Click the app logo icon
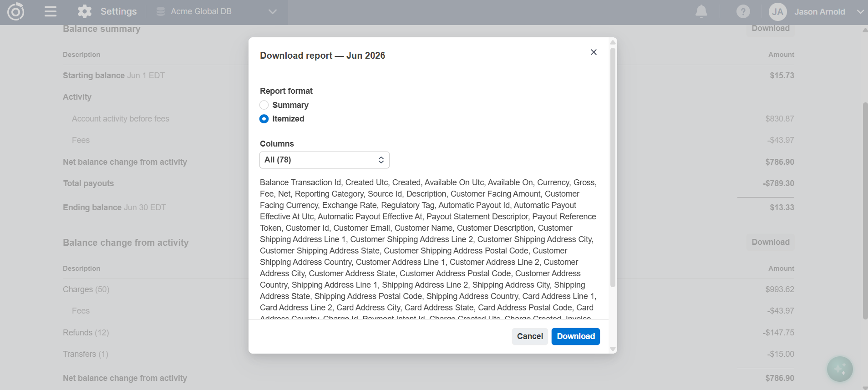This screenshot has width=868, height=390. click(15, 12)
